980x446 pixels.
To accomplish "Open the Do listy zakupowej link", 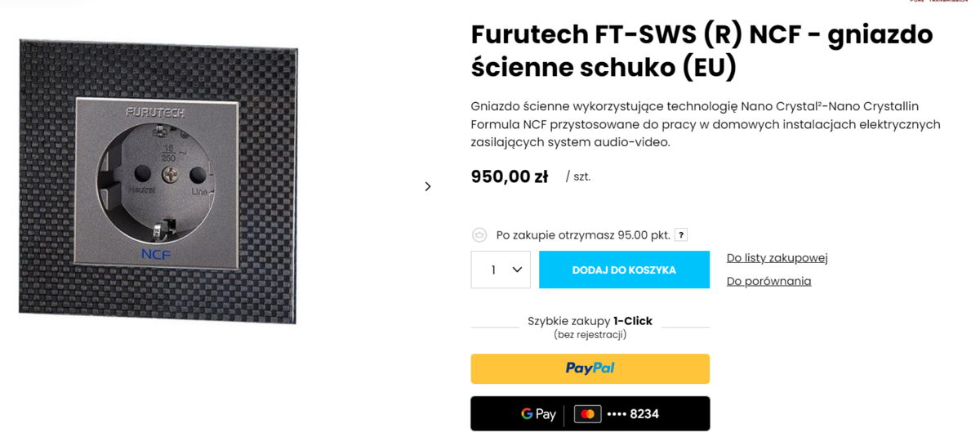I will pyautogui.click(x=777, y=258).
